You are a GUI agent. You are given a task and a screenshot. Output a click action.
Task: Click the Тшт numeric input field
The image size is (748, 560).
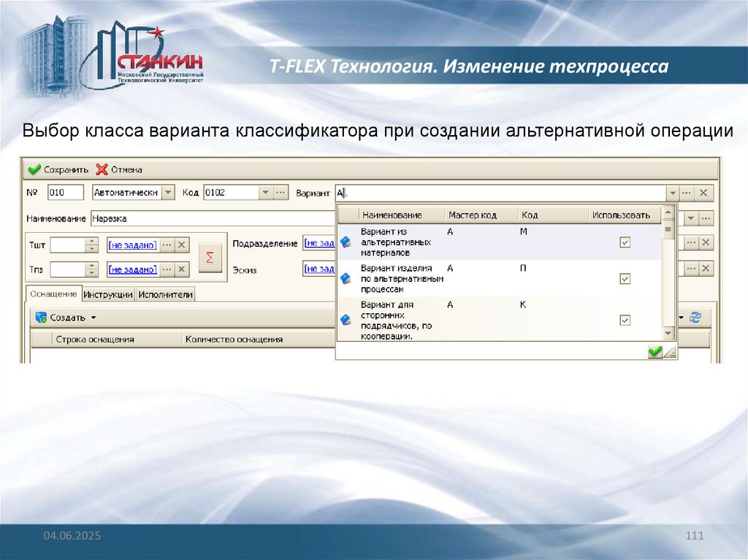pos(68,245)
